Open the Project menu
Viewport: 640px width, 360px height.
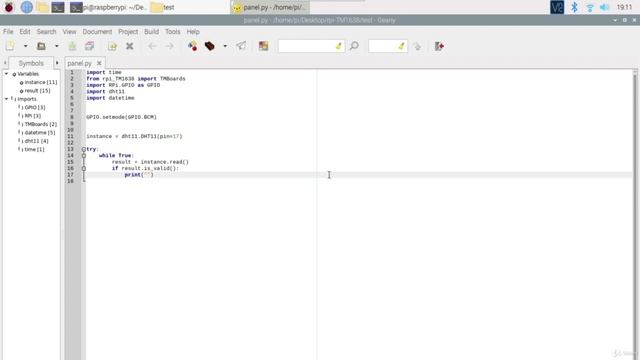click(128, 31)
